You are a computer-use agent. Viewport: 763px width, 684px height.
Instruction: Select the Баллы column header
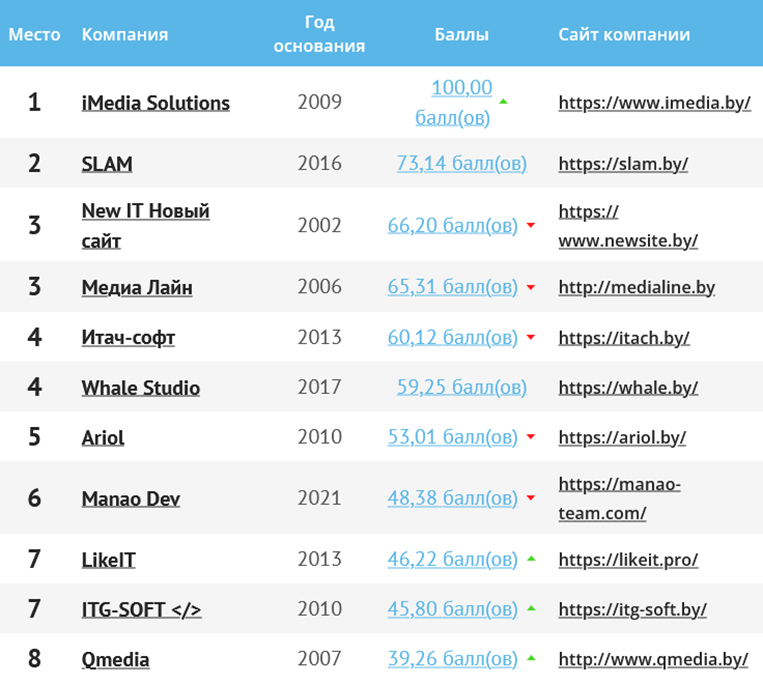click(461, 35)
